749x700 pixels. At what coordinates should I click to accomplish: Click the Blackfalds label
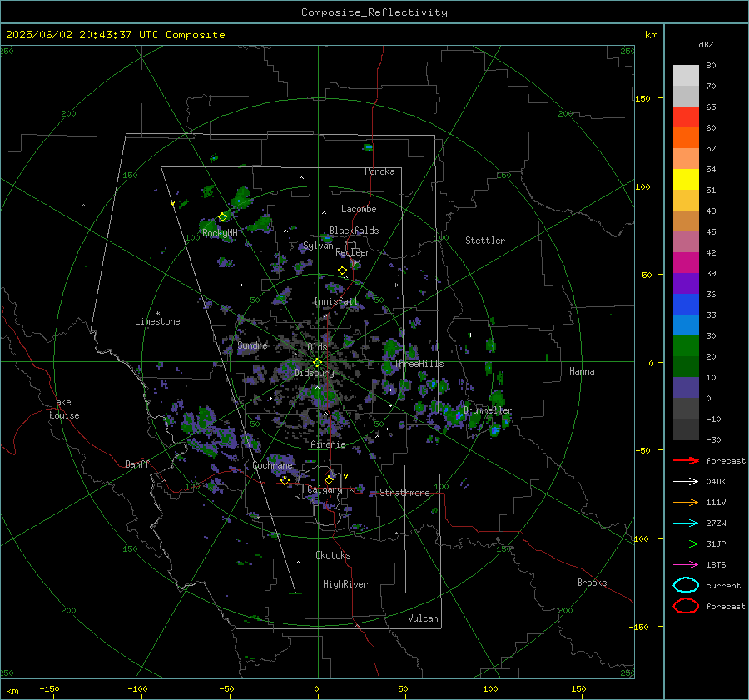tap(354, 231)
